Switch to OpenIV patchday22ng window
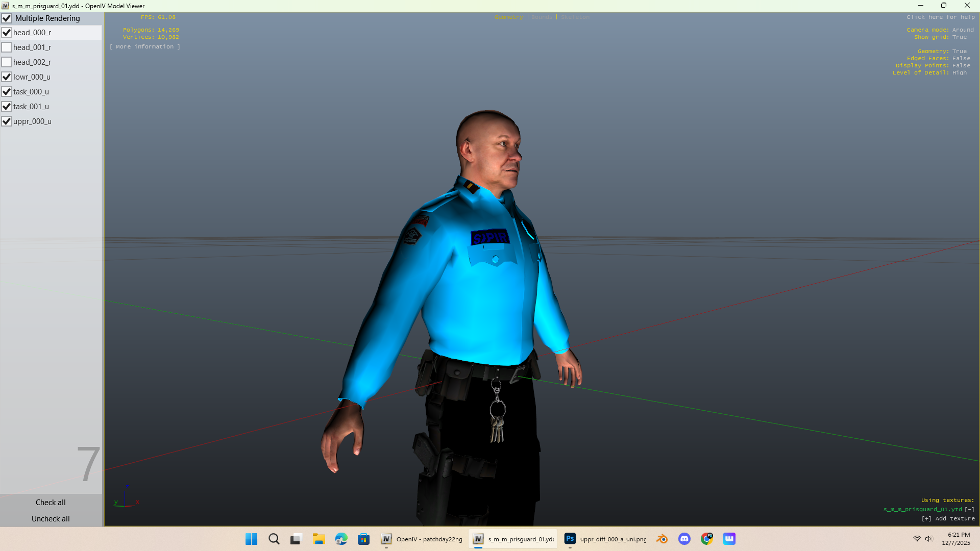The width and height of the screenshot is (980, 551). (x=422, y=539)
